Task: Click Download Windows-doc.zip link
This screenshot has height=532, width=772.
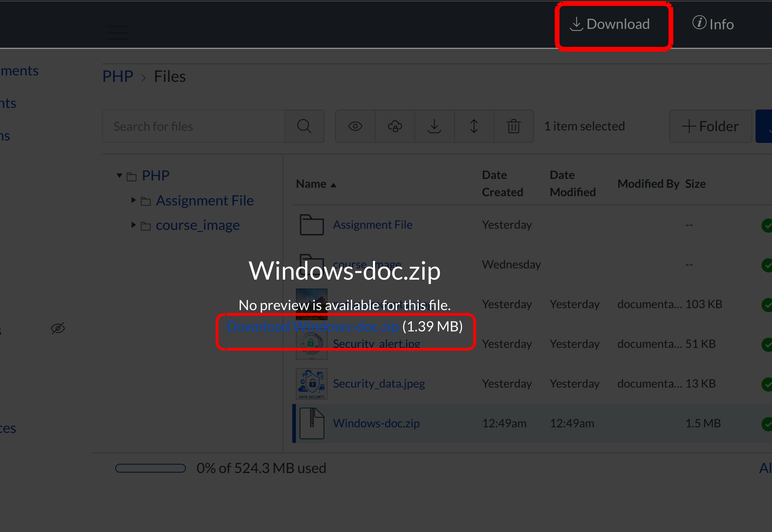Action: pyautogui.click(x=313, y=327)
